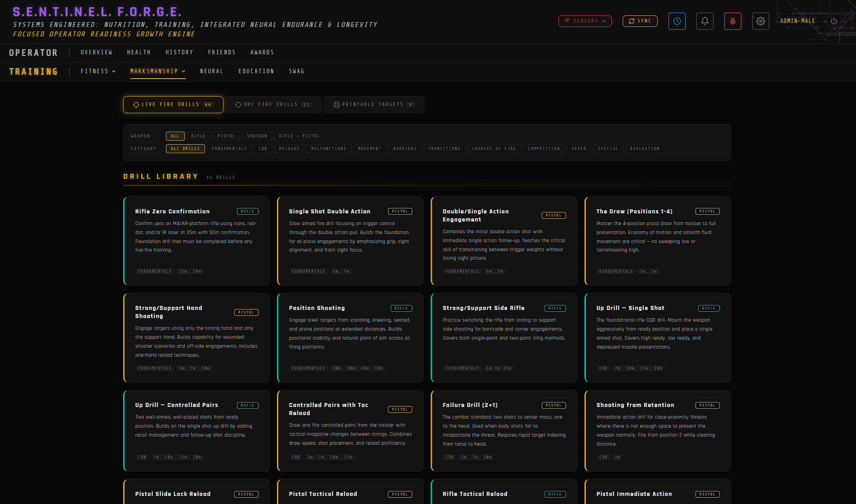Click the red bug report icon
The image size is (856, 504).
tap(732, 21)
